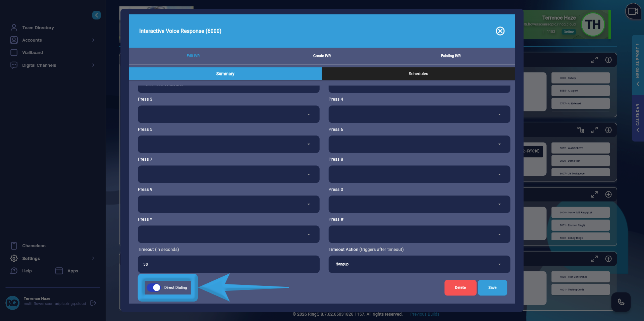Viewport: 644px width, 321px height.
Task: Click the logout icon next to Terrence Haze
Action: (x=93, y=303)
